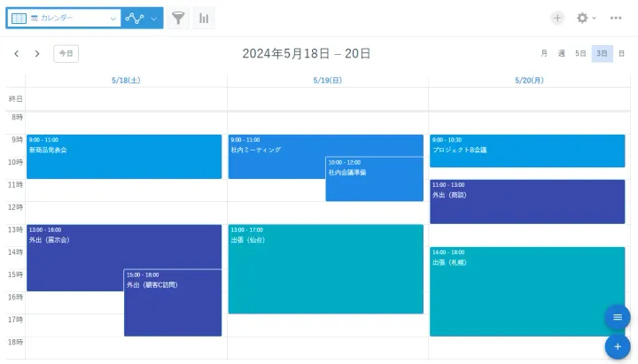Open the 5/19(日) date header link
638x364 pixels.
tap(327, 81)
